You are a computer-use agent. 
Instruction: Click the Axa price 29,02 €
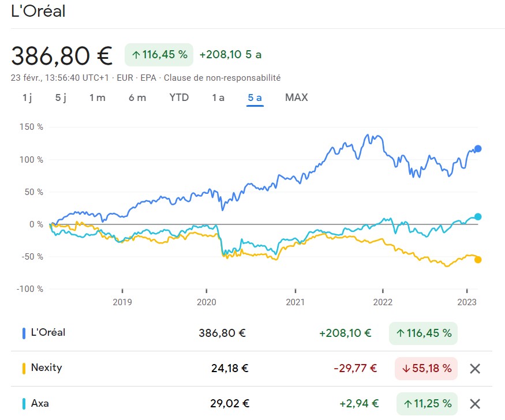pos(230,403)
